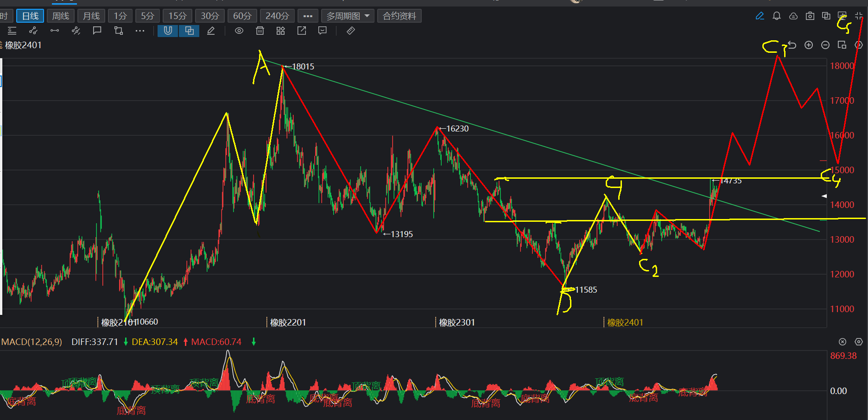Open the 240分 period chart
This screenshot has width=868, height=420.
coord(277,16)
